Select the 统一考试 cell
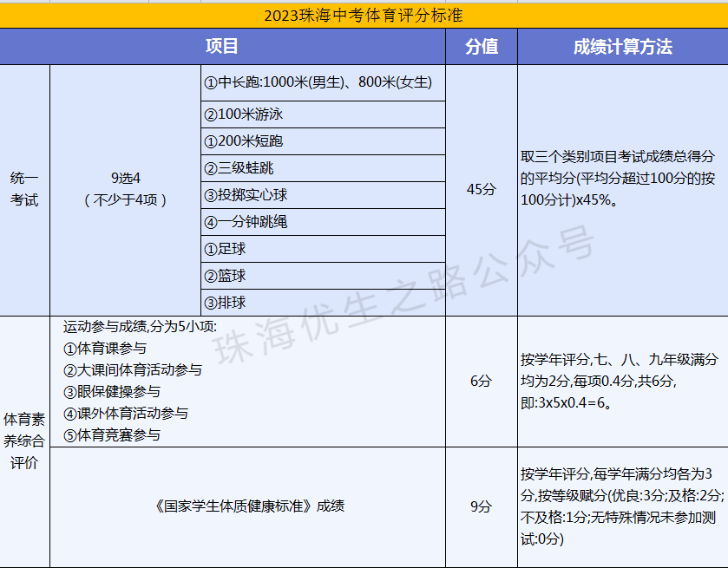 (x=24, y=190)
